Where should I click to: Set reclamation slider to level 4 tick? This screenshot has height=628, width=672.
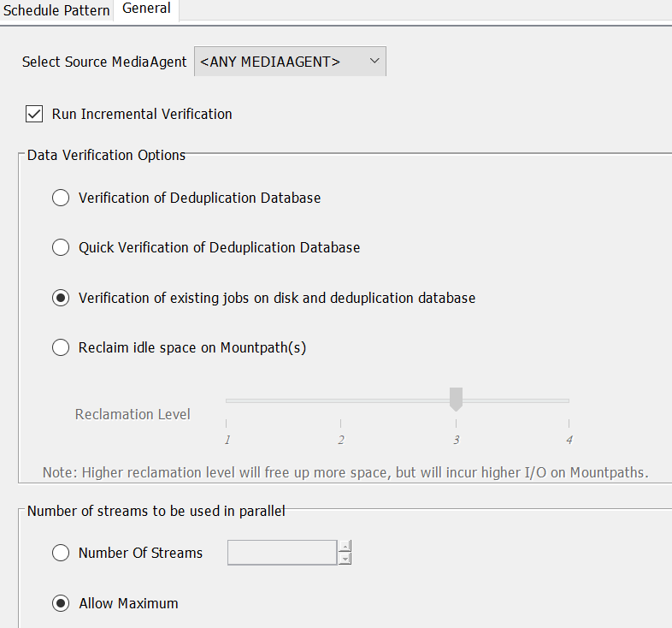point(569,424)
